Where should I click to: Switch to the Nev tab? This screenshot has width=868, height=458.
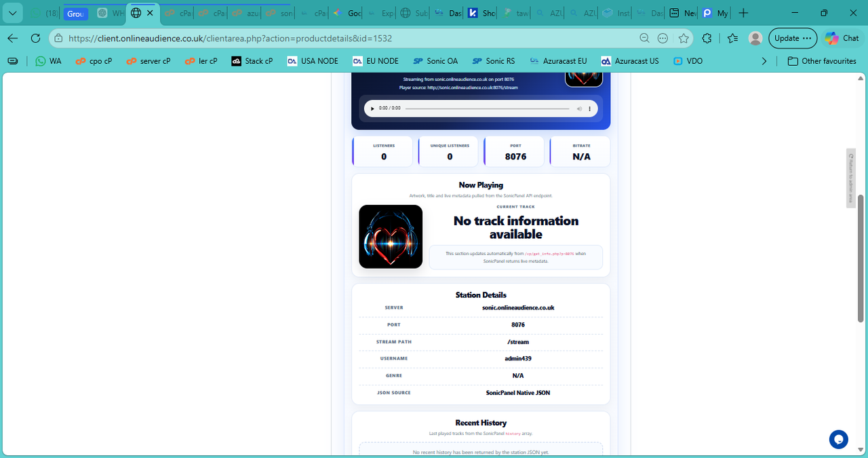click(682, 13)
